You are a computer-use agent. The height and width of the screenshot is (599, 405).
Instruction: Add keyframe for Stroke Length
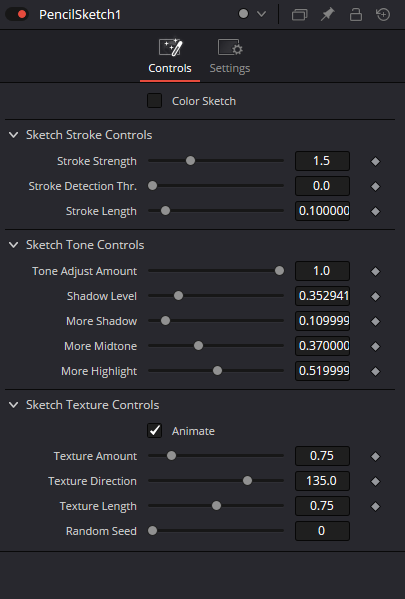376,211
